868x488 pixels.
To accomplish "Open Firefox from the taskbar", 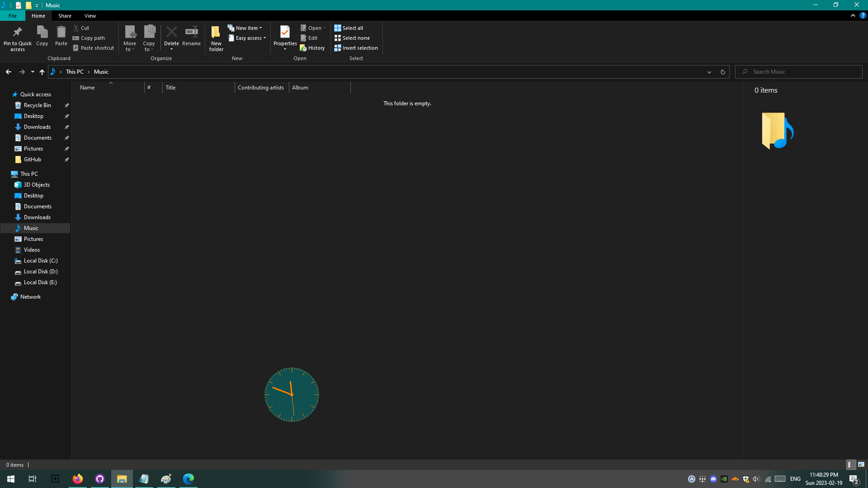I will 78,479.
